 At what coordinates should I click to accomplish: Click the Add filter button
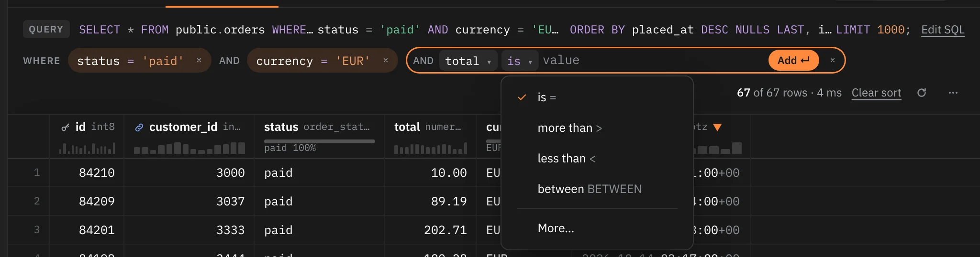click(793, 61)
